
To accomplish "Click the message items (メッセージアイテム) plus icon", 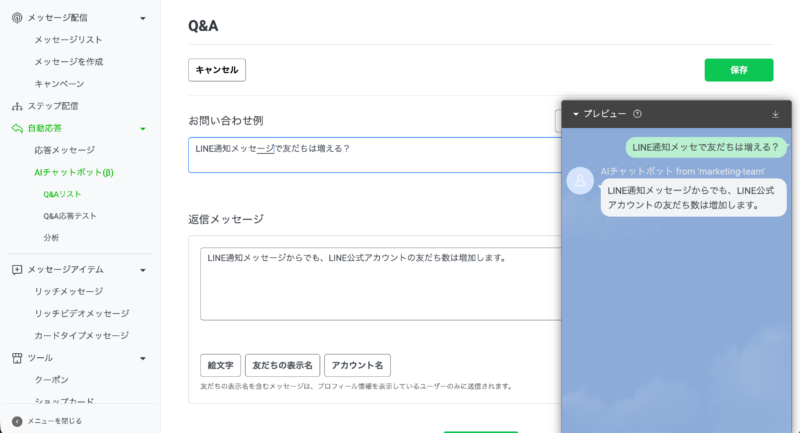I will (17, 269).
